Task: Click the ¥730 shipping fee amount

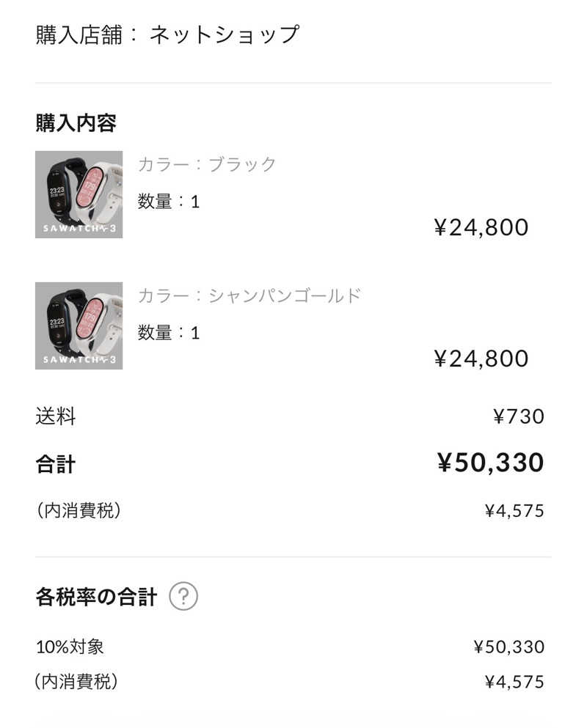Action: [518, 417]
